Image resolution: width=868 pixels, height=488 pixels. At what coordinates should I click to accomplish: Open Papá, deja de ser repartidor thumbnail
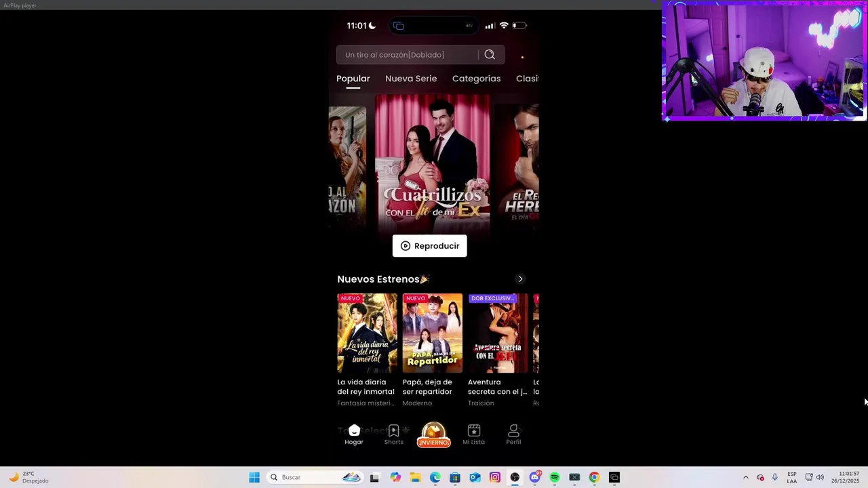[433, 333]
